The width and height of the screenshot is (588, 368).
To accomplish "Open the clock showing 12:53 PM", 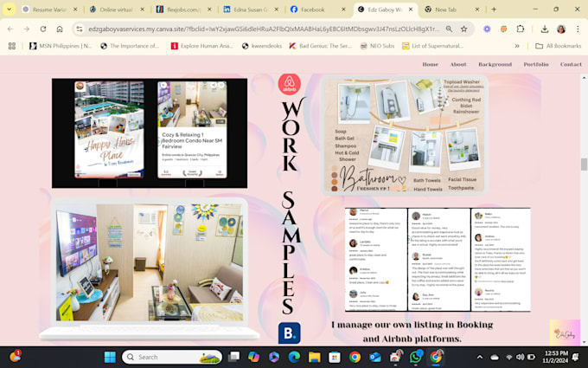I will (555, 357).
